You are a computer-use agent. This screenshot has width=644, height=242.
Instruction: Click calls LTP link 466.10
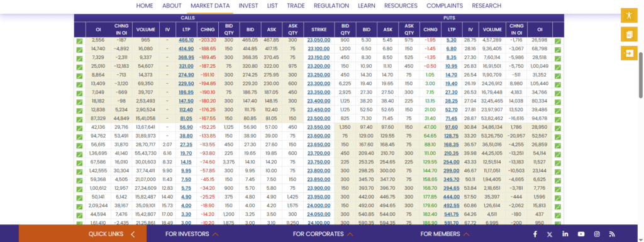(186, 40)
